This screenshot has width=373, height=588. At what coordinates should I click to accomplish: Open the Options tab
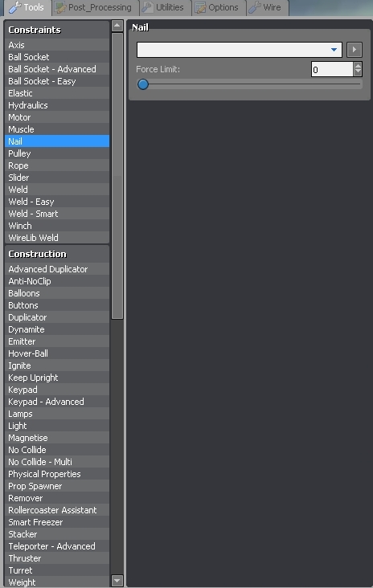click(x=219, y=7)
